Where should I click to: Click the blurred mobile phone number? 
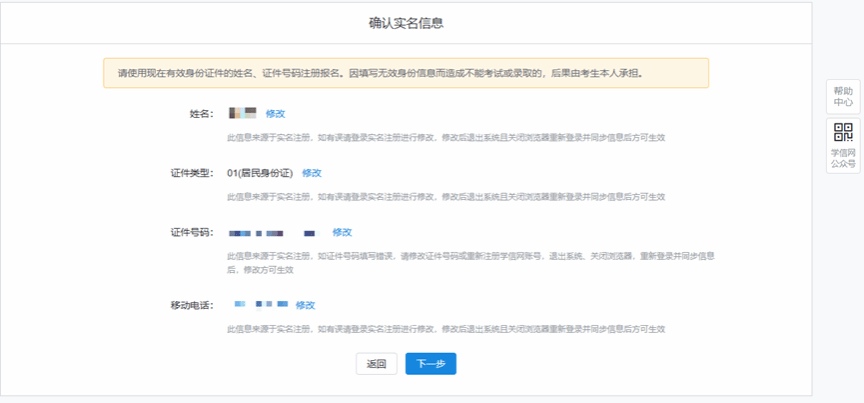pyautogui.click(x=261, y=304)
